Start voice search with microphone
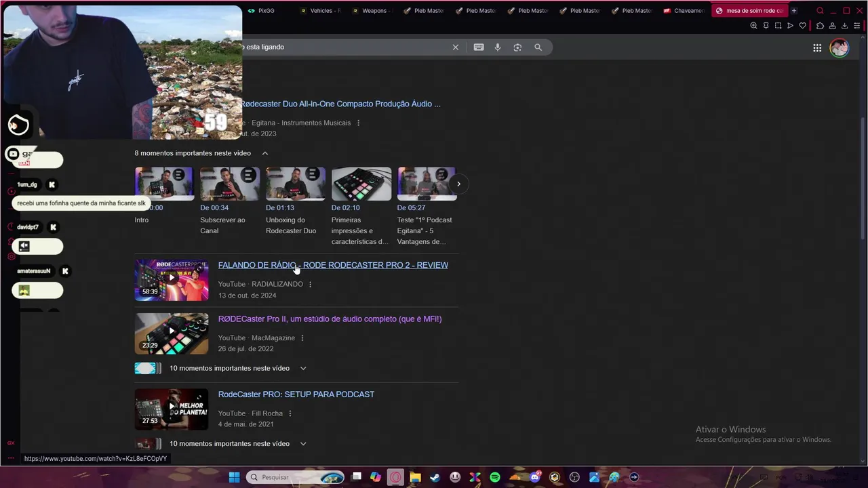868x488 pixels. pyautogui.click(x=498, y=47)
